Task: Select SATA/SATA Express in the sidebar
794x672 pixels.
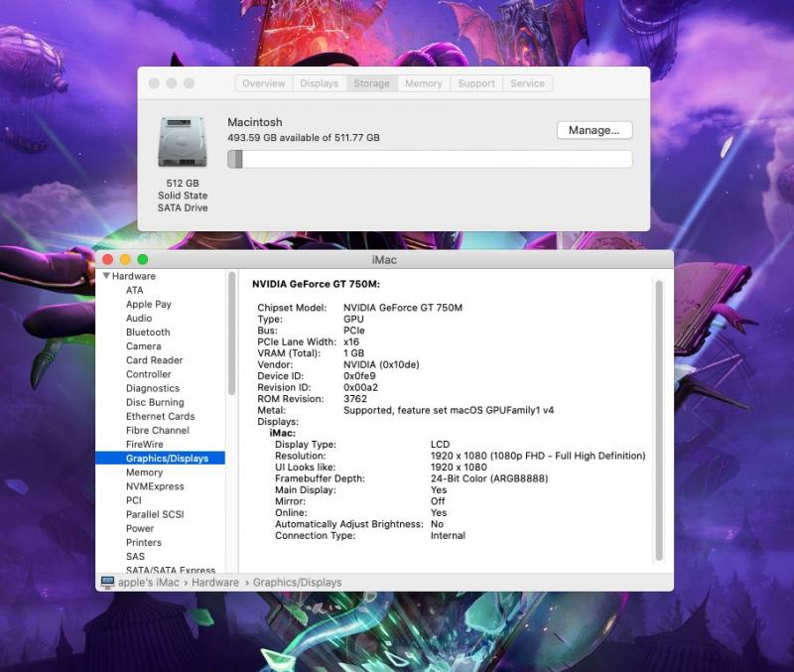Action: pos(171,570)
